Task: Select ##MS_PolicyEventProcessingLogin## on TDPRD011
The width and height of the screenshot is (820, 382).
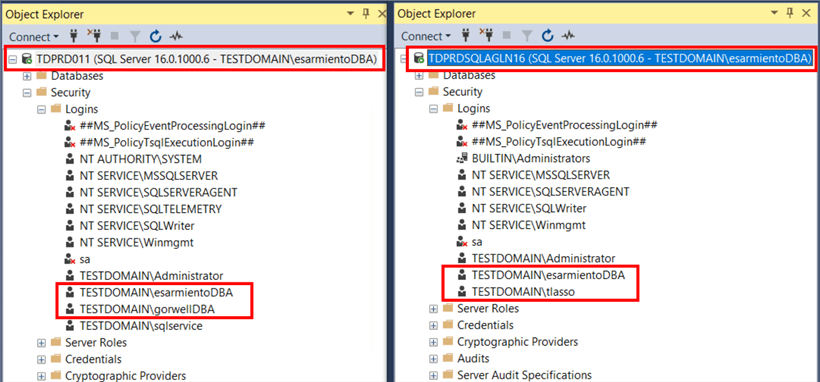Action: (173, 126)
